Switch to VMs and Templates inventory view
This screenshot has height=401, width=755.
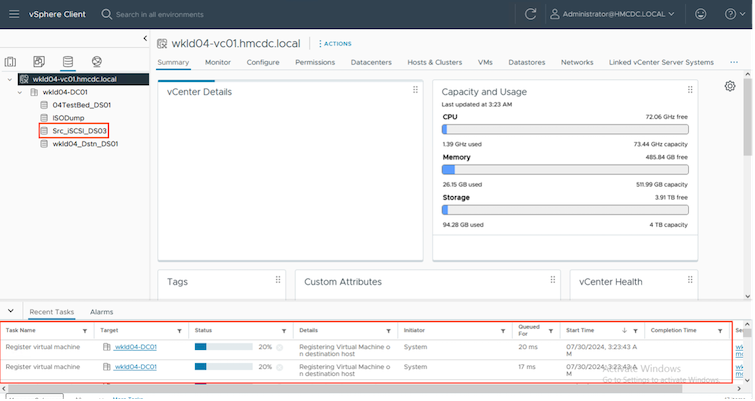tap(39, 62)
